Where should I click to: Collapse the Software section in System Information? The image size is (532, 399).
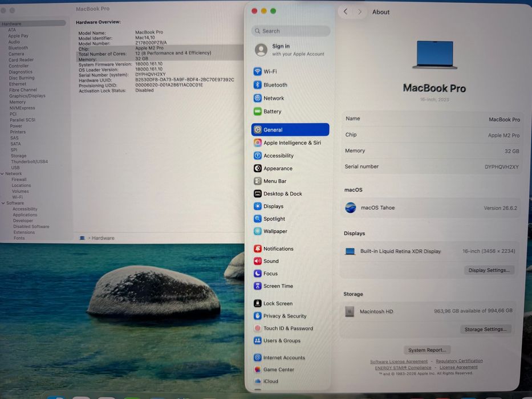pyautogui.click(x=3, y=203)
